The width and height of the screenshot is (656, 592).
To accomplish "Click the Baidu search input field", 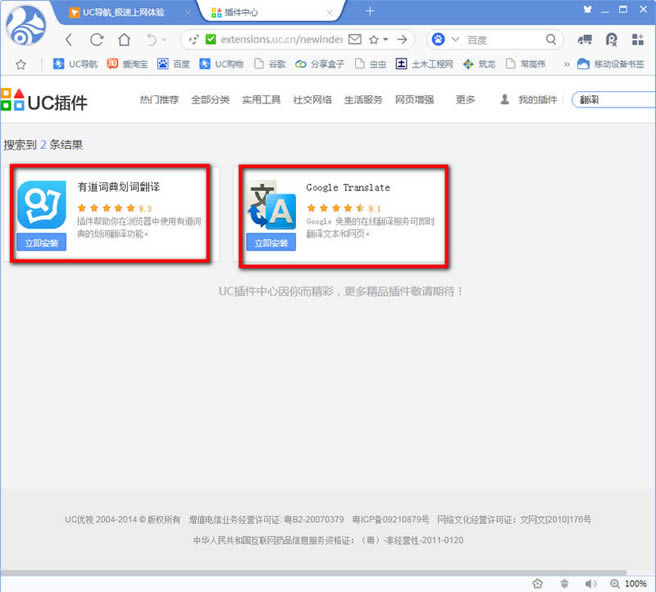I will click(502, 40).
